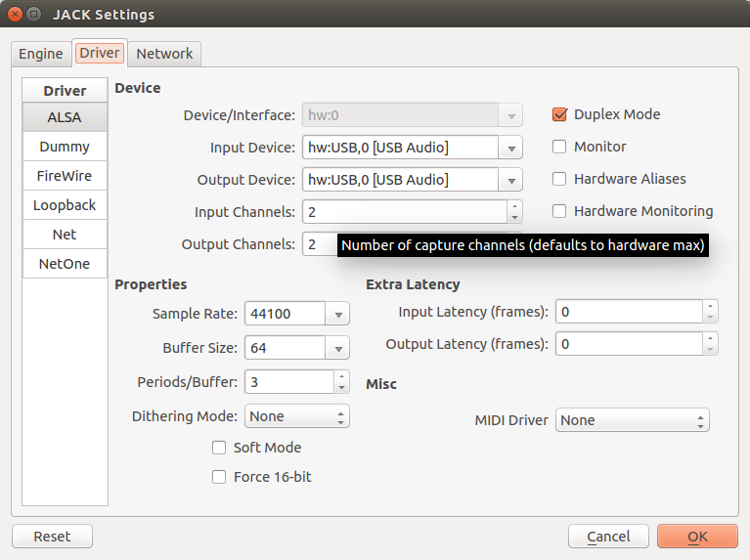750x560 pixels.
Task: Focus the Output Latency frames field
Action: coord(629,344)
